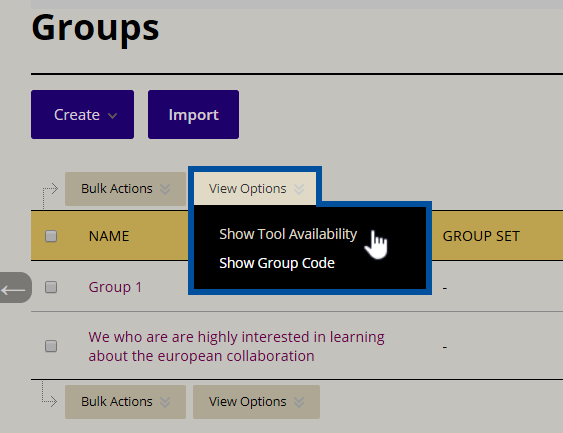
Task: Select Show Tool Availability
Action: coord(288,234)
